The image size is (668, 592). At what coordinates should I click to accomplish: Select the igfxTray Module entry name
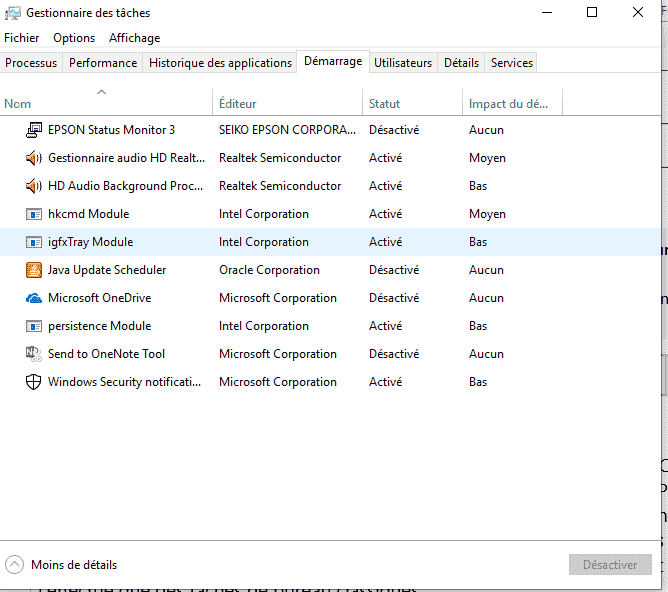90,242
